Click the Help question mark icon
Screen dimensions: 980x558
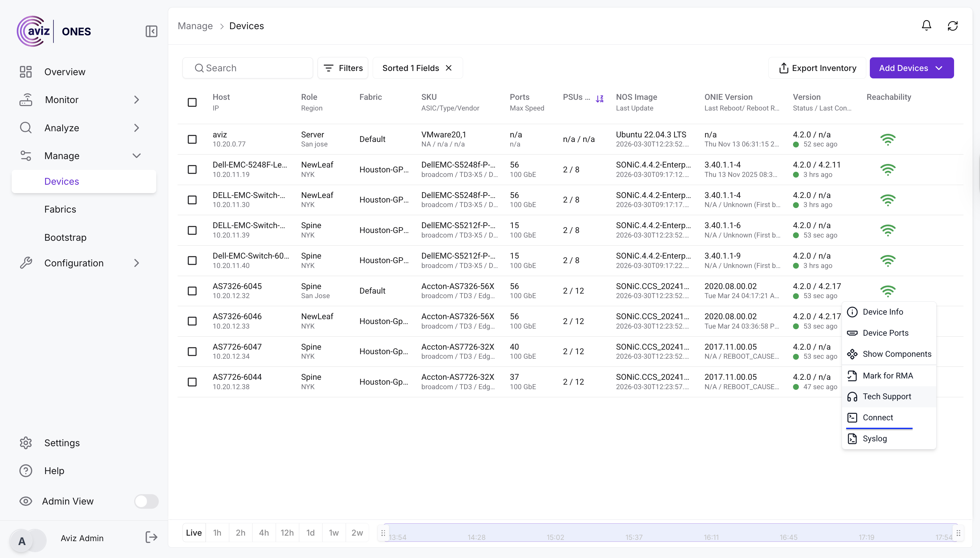coord(26,471)
